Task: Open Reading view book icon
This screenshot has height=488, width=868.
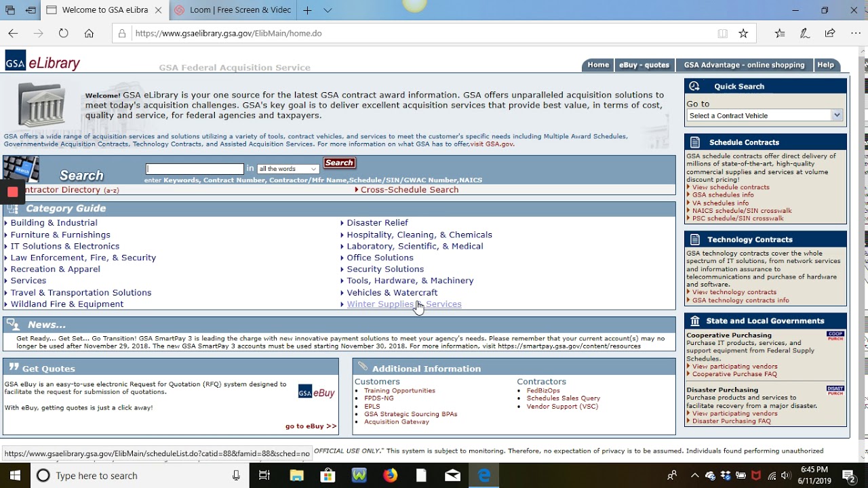Action: (723, 33)
